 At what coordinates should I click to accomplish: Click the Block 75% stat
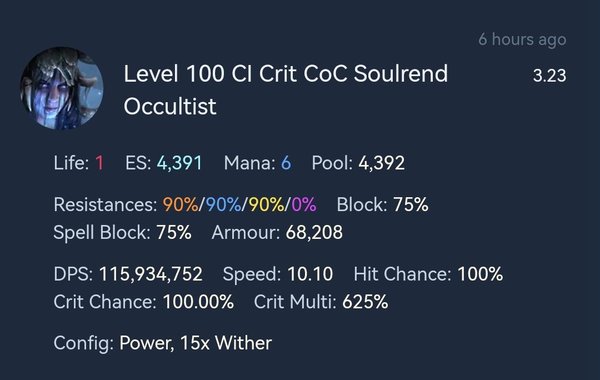point(382,204)
